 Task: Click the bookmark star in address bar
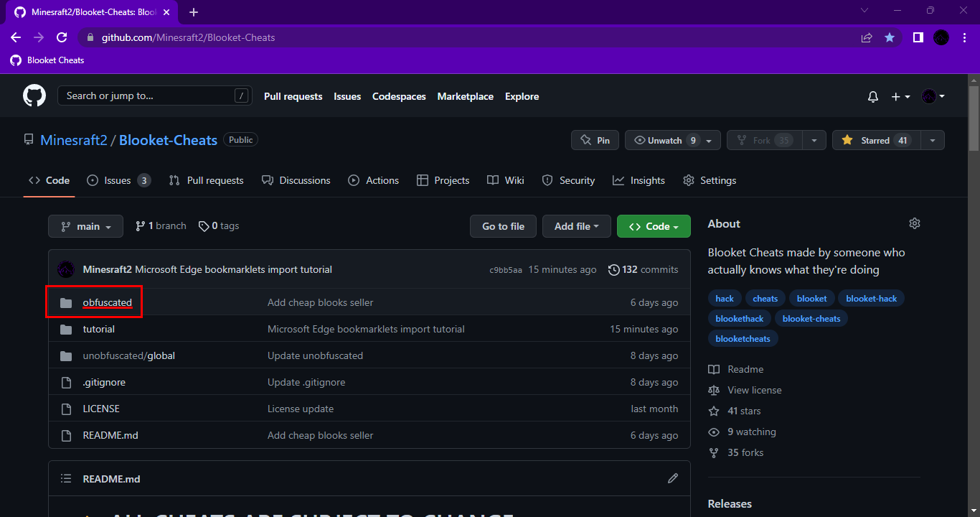pos(890,37)
